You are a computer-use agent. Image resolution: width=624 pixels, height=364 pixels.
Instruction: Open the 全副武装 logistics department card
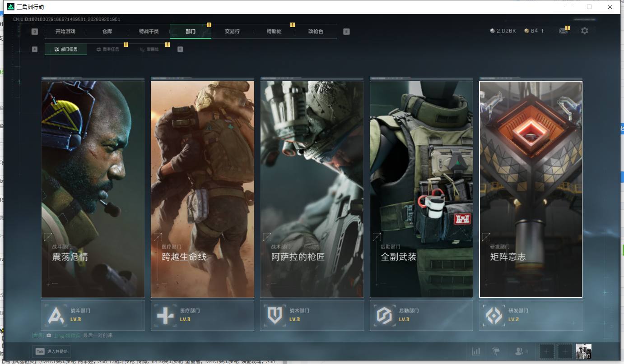pyautogui.click(x=421, y=189)
